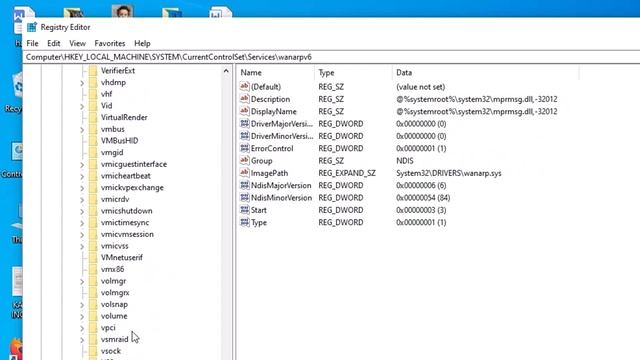
Task: Click the System32\DRIVERS\wanarp.sys data cell
Action: click(449, 173)
